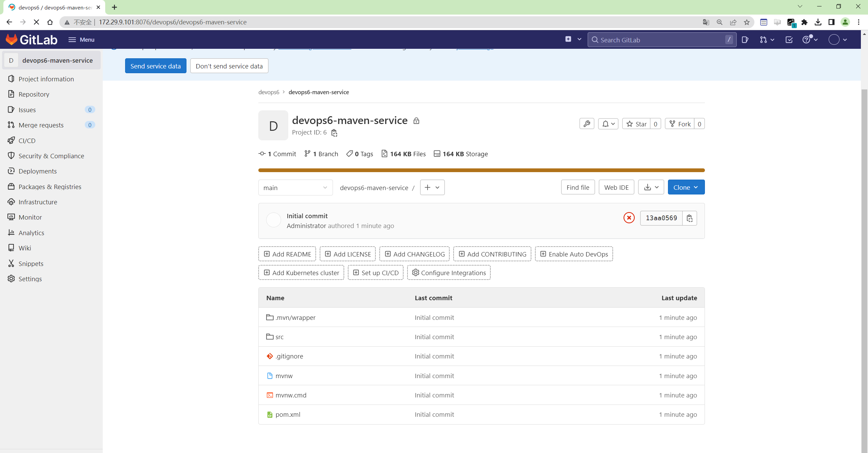The image size is (868, 453).
Task: Open the main branch selector dropdown
Action: pos(296,187)
